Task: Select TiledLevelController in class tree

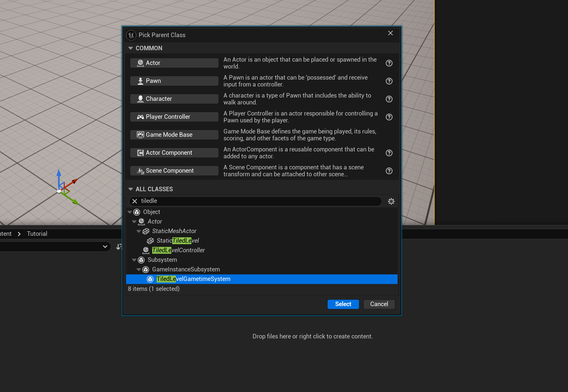Action: pyautogui.click(x=178, y=250)
